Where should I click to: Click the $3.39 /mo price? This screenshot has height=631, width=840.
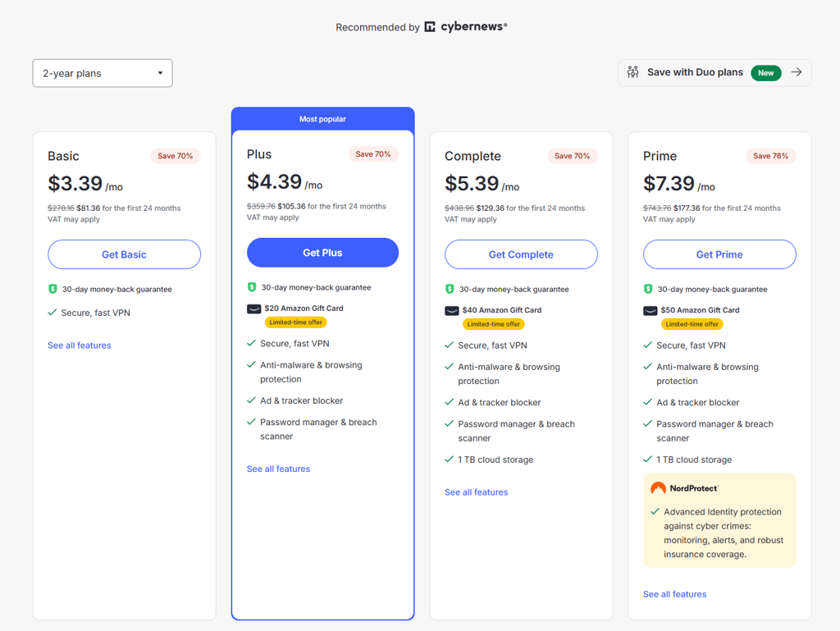(x=85, y=184)
